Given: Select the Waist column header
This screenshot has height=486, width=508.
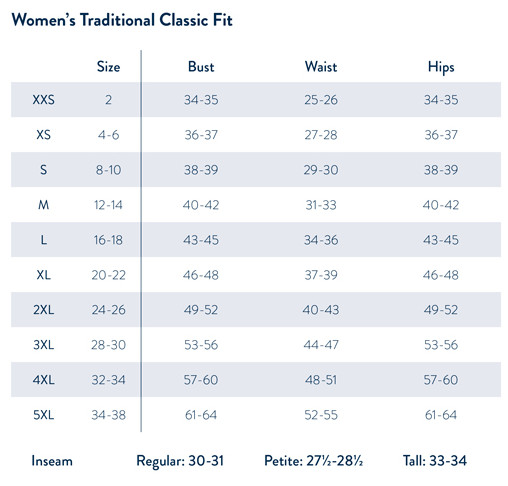Looking at the screenshot, I should click(321, 67).
